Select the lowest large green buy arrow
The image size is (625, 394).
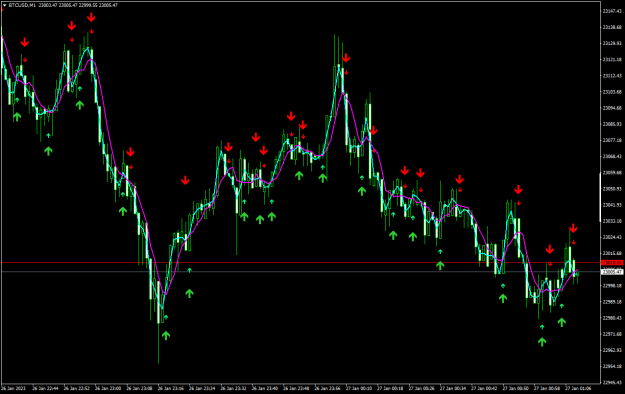click(x=542, y=342)
